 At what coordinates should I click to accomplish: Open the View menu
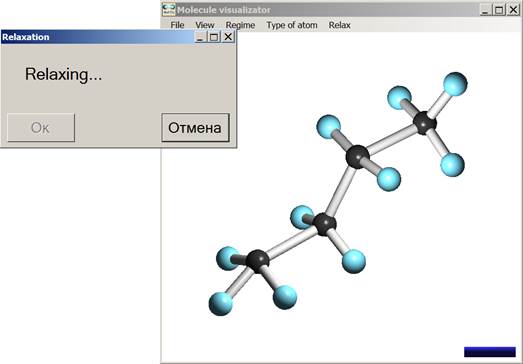(205, 25)
